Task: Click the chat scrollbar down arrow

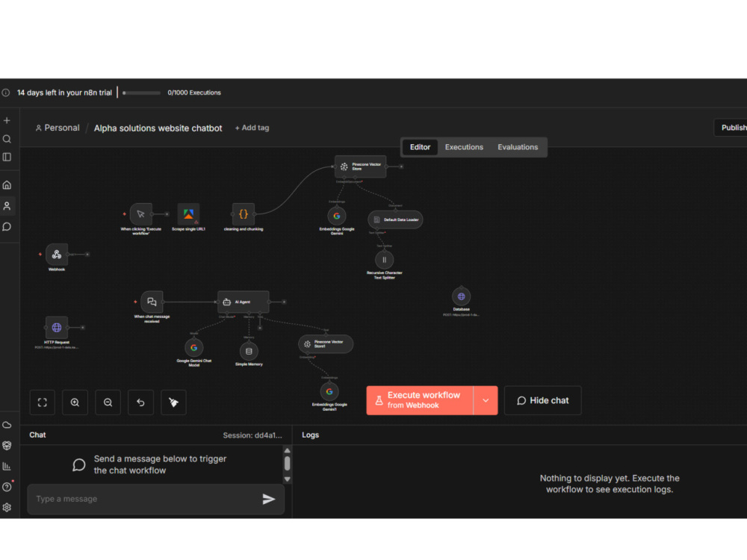Action: (x=288, y=479)
